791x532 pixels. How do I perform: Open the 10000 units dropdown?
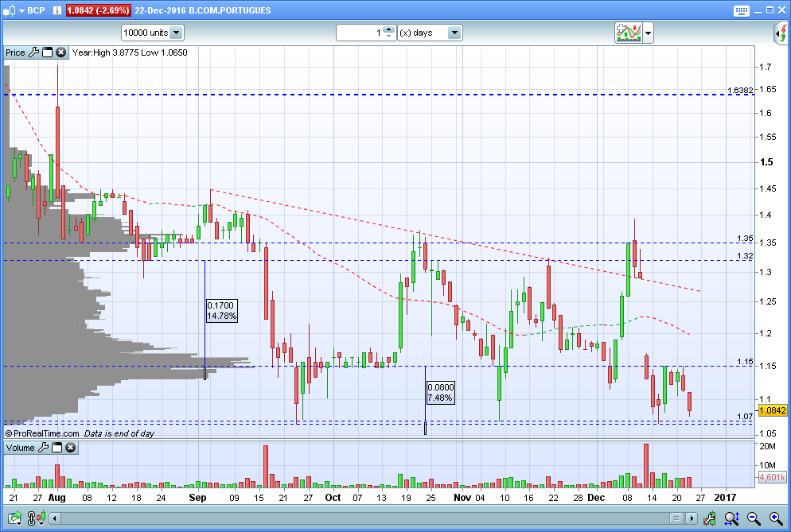tap(152, 33)
